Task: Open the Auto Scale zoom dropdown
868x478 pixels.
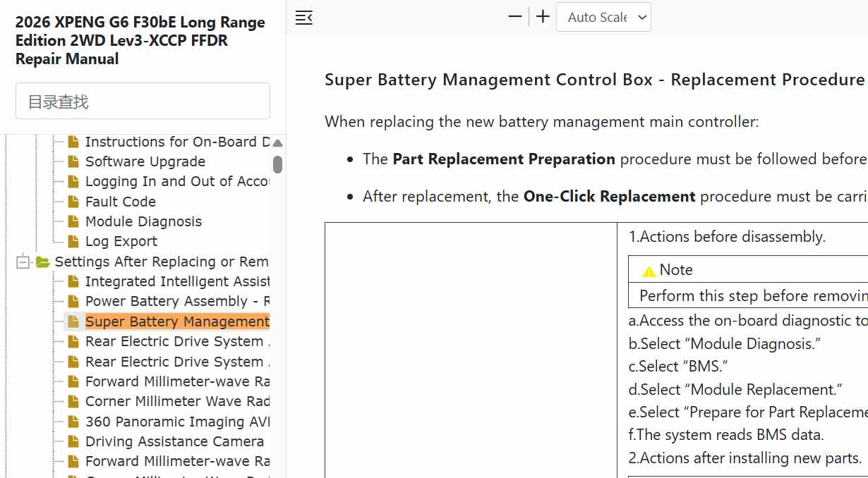Action: 603,17
